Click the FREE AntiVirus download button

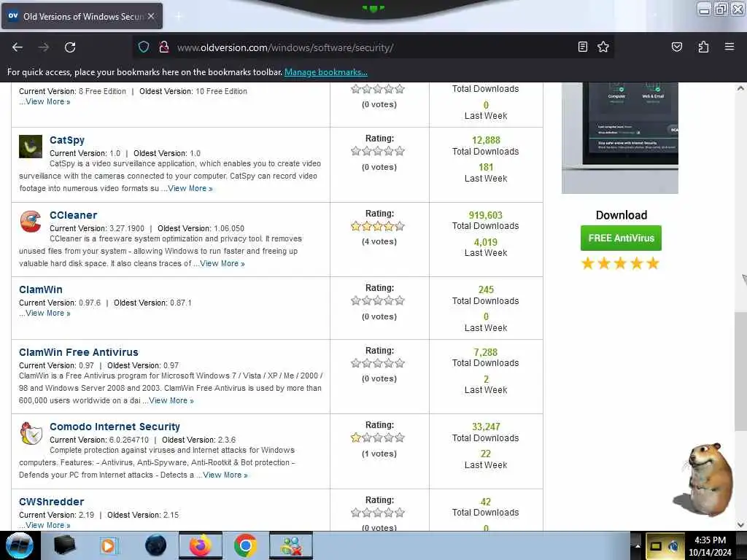[621, 238]
